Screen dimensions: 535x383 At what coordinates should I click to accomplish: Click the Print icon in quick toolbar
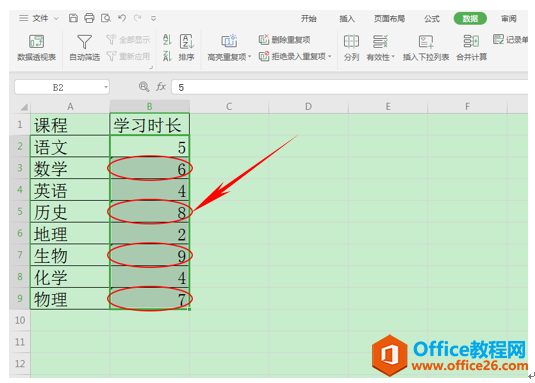click(x=89, y=18)
